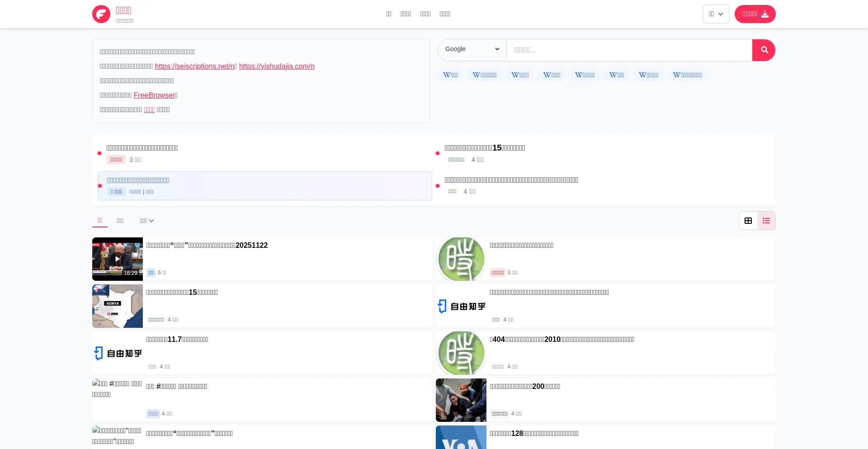
Task: Click the pink site logo in header
Action: point(101,14)
